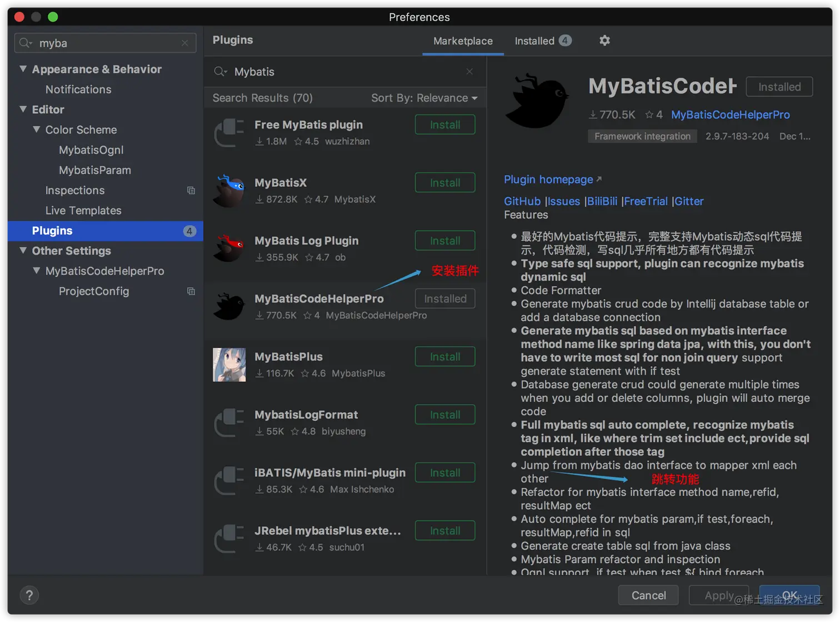Viewport: 840px width, 622px height.
Task: Click the iBATIS/MyBatis mini-plugin plug icon
Action: [229, 481]
